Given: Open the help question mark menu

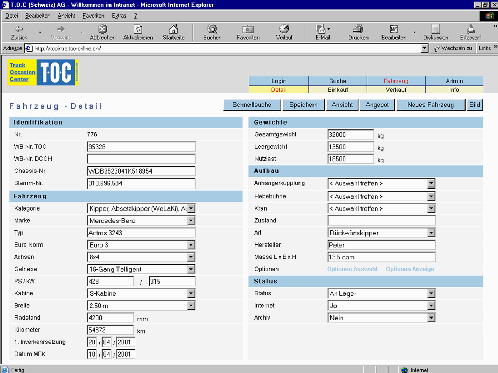Looking at the screenshot, I should (136, 16).
